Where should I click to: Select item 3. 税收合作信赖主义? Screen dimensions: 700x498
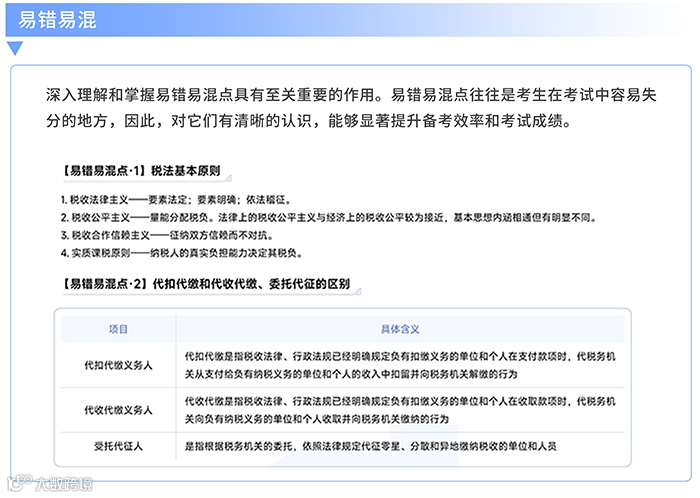167,235
